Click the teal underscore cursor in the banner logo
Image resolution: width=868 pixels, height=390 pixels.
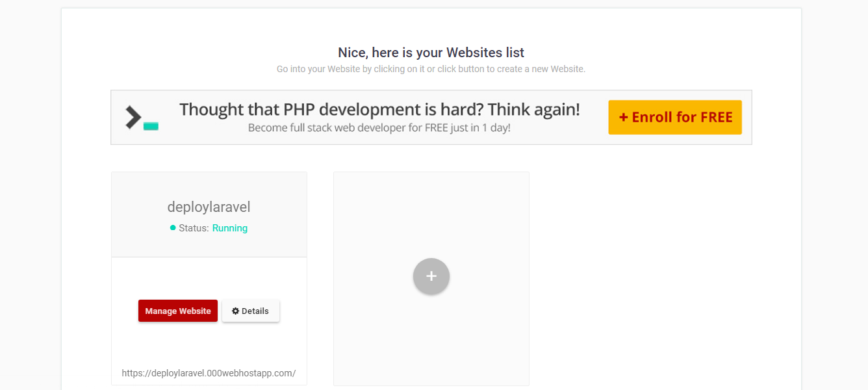[151, 126]
